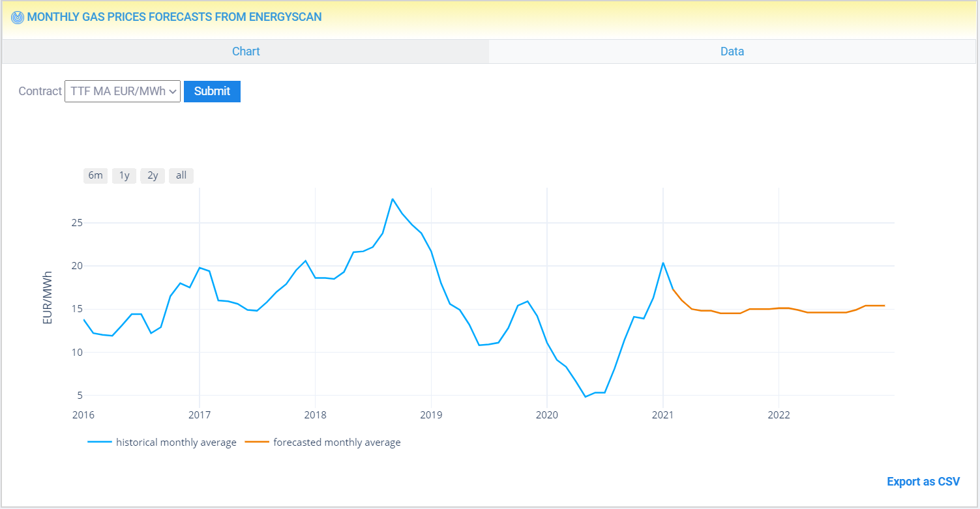Select the 6m time range button

[x=95, y=175]
